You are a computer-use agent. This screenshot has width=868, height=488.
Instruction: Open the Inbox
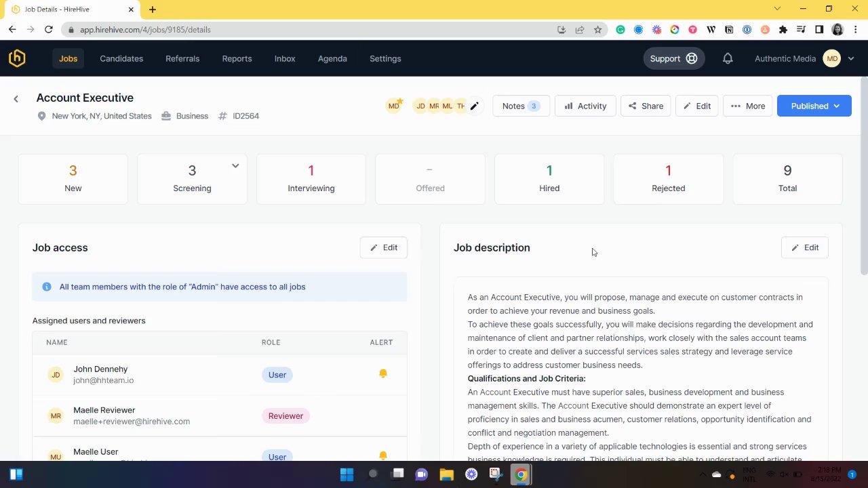[285, 58]
